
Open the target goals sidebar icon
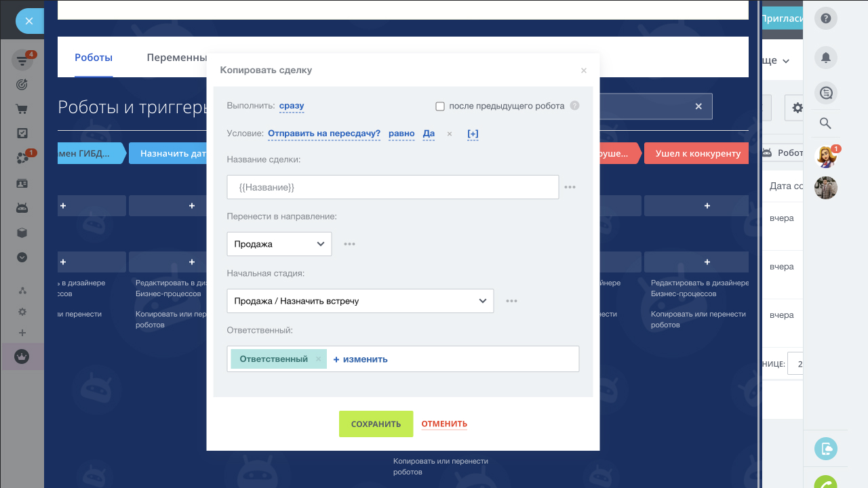tap(22, 85)
